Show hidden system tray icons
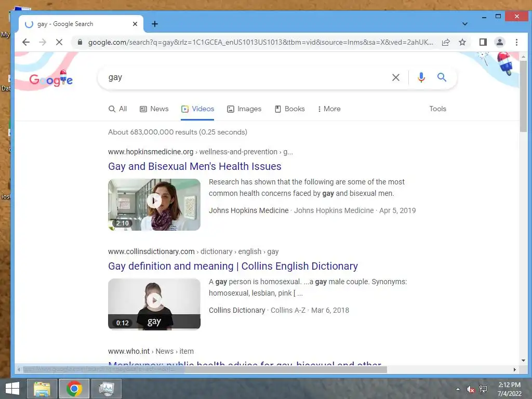This screenshot has width=532, height=399. point(458,389)
